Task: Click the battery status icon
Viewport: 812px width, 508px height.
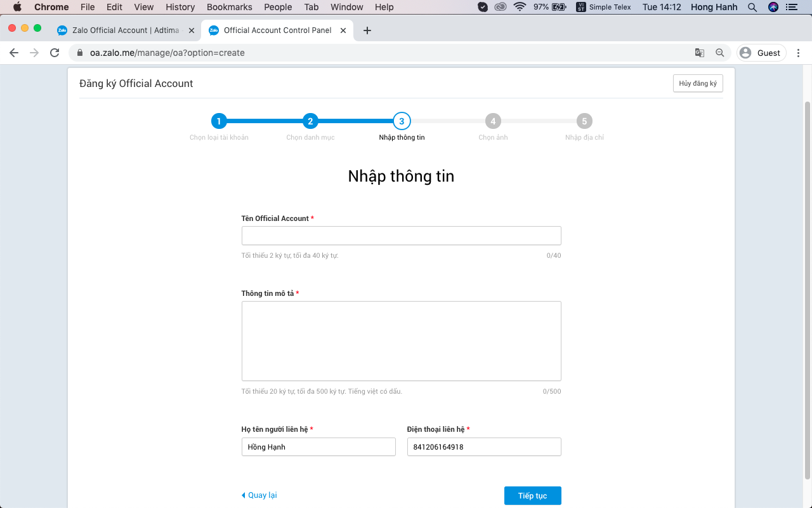Action: [559, 7]
